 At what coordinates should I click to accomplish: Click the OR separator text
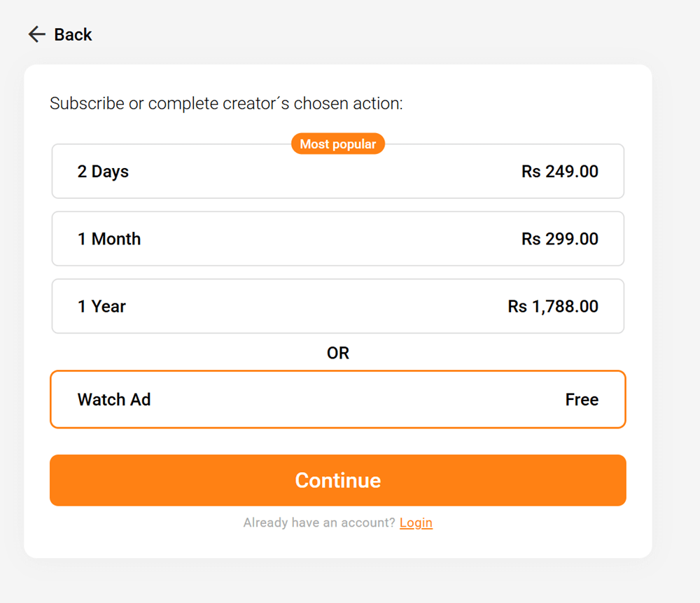pos(338,353)
